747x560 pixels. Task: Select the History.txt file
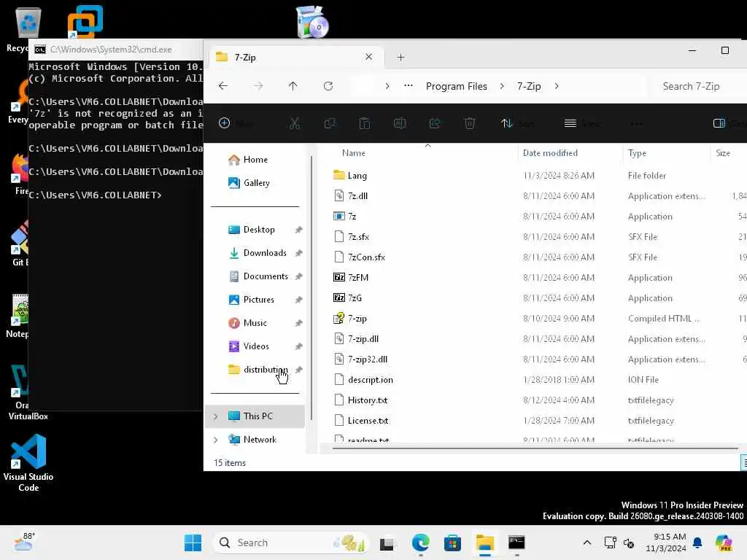tap(368, 400)
